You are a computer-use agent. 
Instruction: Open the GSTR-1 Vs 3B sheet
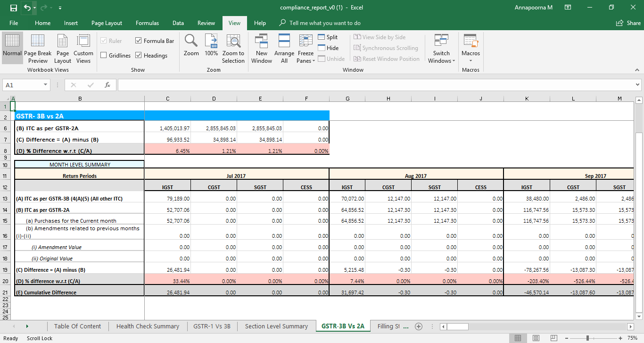(x=212, y=326)
